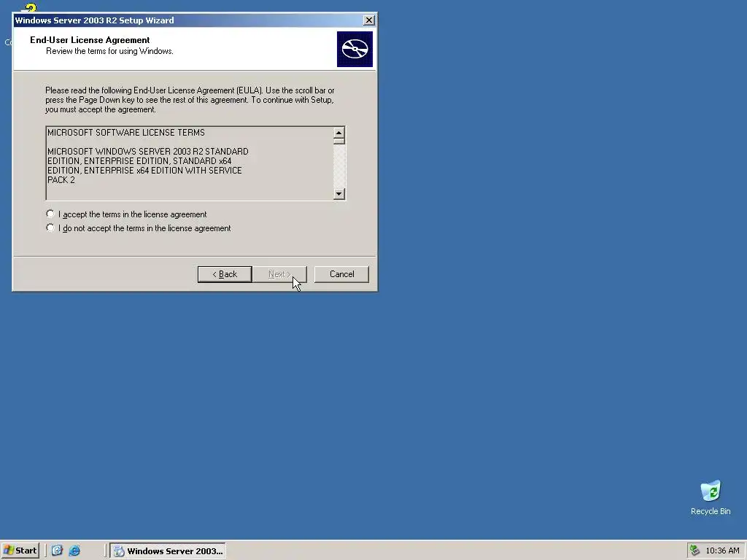Image resolution: width=747 pixels, height=560 pixels.
Task: Launch Internet Explorer from Quick Launch
Action: pos(74,551)
